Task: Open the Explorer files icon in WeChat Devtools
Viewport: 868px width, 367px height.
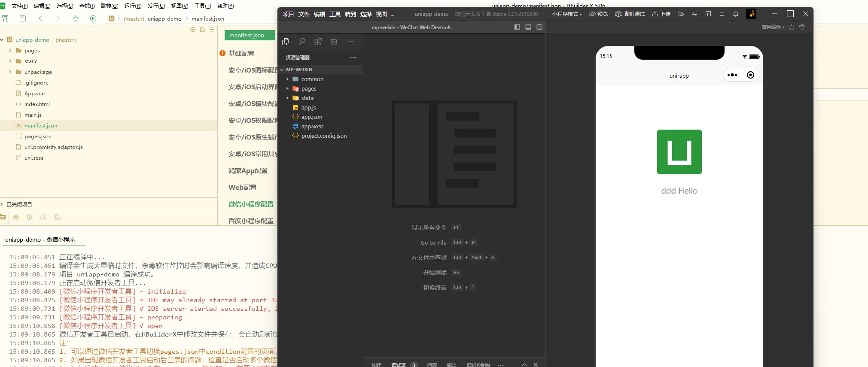Action: tap(286, 42)
